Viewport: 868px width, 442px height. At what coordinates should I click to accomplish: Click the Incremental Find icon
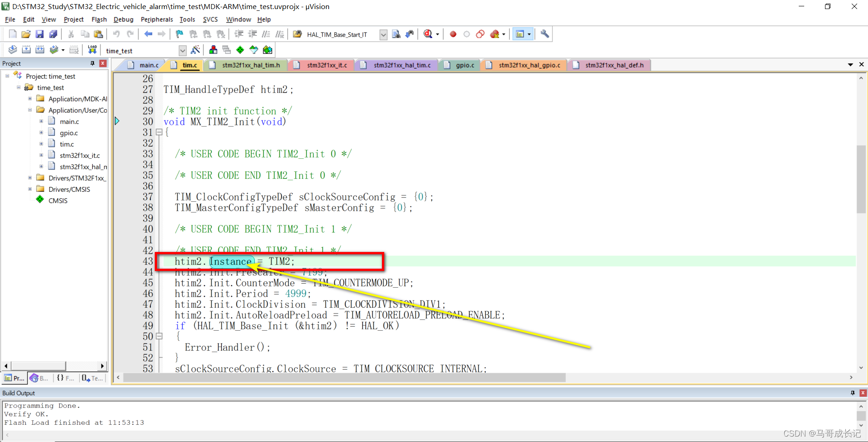[410, 34]
